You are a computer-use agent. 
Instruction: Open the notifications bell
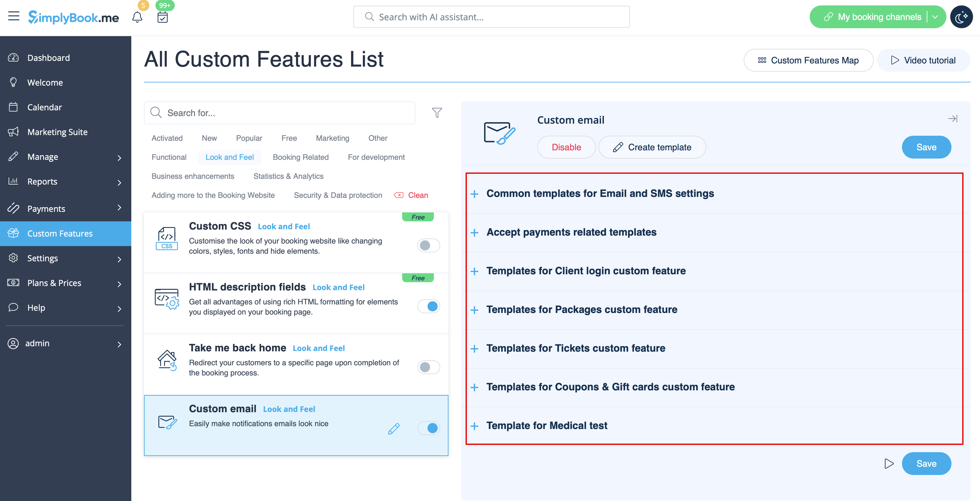[138, 17]
